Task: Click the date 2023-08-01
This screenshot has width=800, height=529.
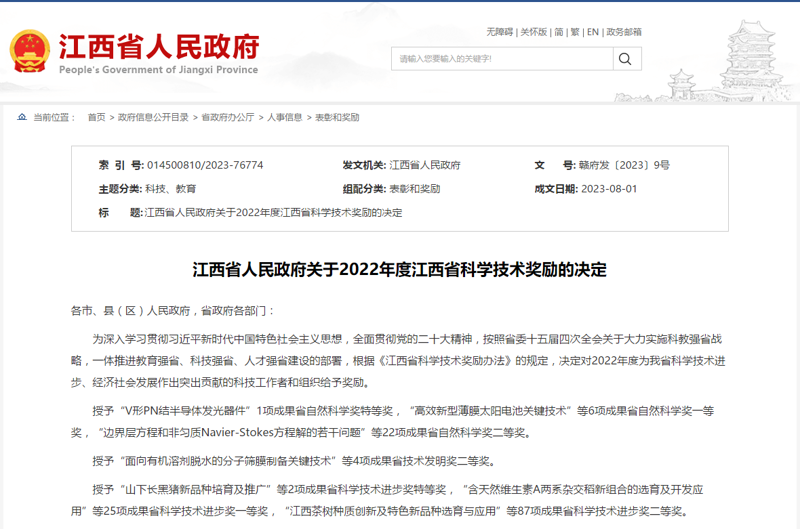Action: pos(609,189)
